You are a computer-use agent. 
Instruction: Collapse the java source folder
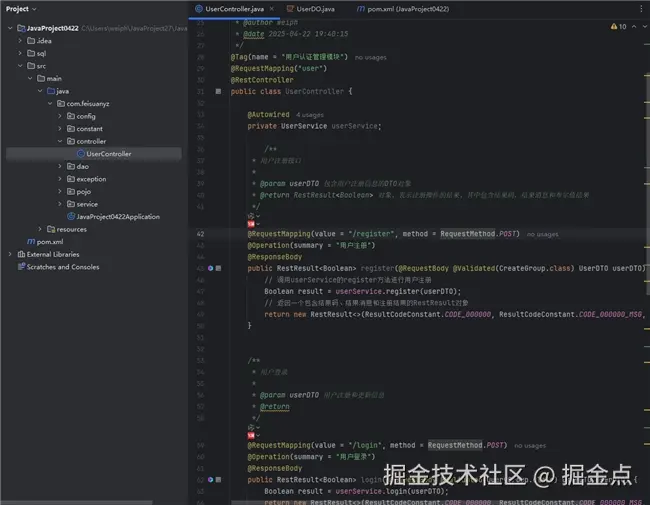click(x=40, y=91)
